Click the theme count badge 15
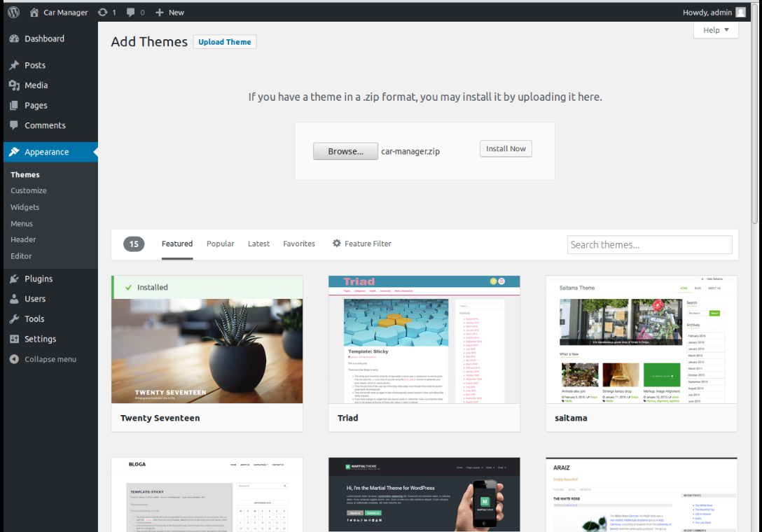This screenshot has height=532, width=762. [x=134, y=244]
